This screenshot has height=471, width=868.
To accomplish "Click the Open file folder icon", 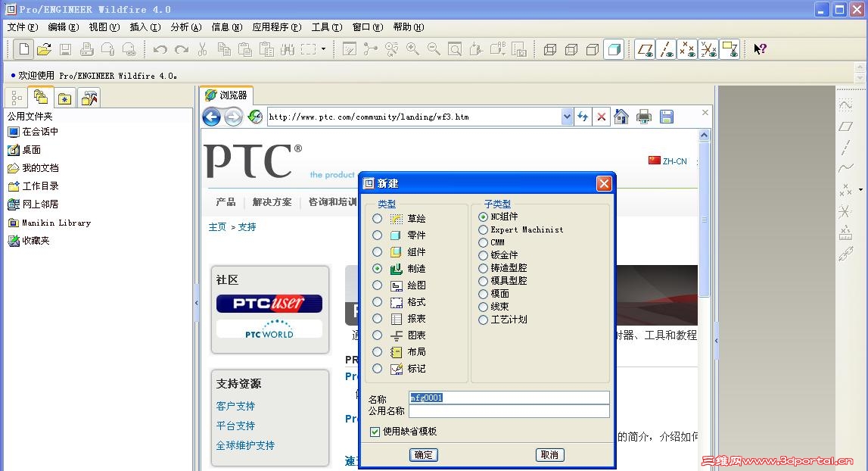I will (x=45, y=49).
